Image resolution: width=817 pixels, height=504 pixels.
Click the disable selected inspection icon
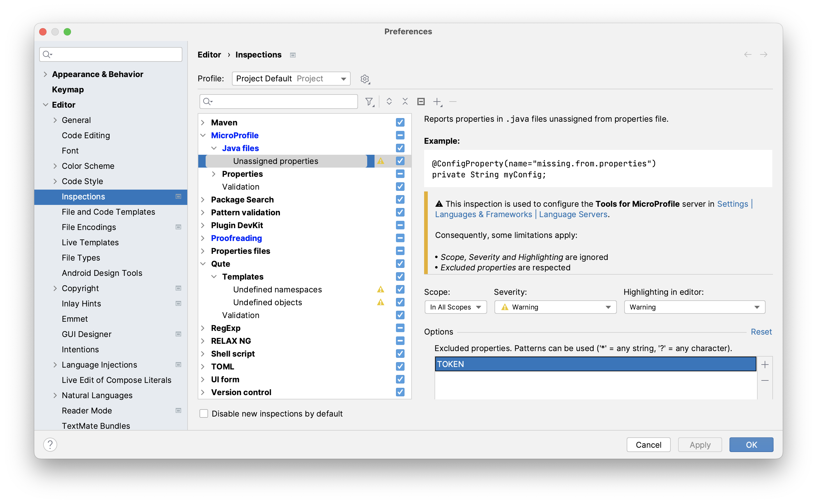pyautogui.click(x=421, y=102)
